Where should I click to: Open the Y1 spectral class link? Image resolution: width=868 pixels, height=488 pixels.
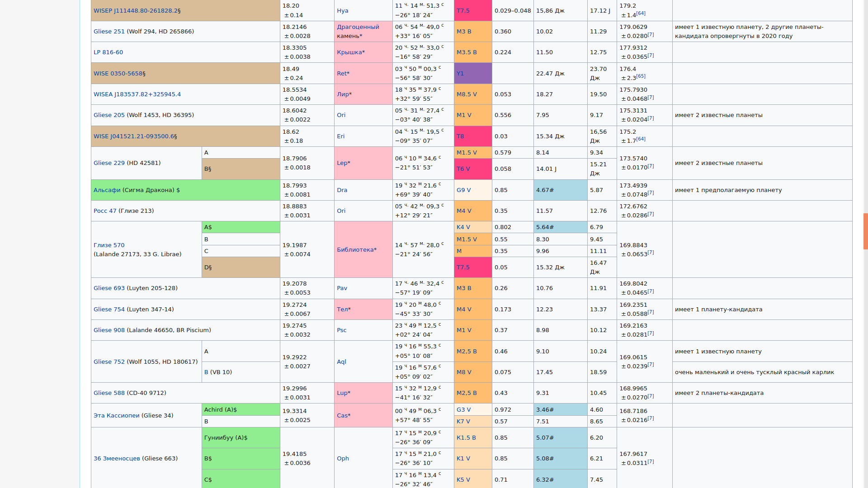460,74
